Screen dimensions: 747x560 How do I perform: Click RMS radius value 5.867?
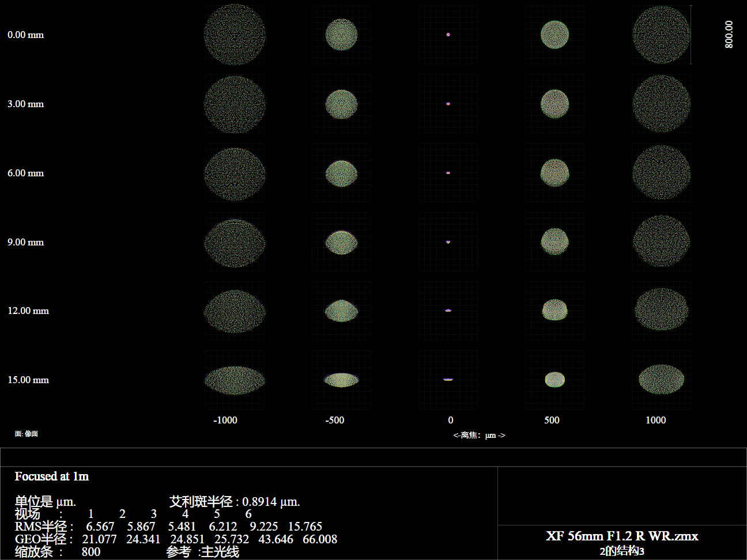click(x=141, y=527)
